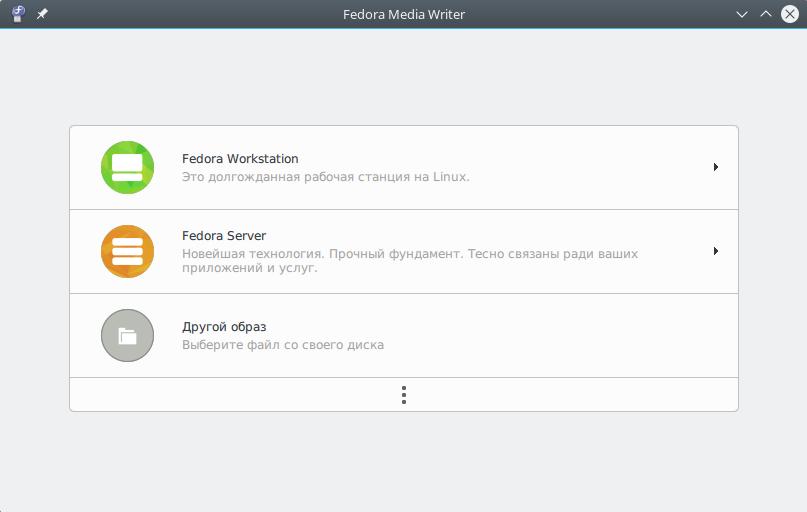Open the Fedora Server title
The height and width of the screenshot is (512, 807).
pyautogui.click(x=224, y=236)
